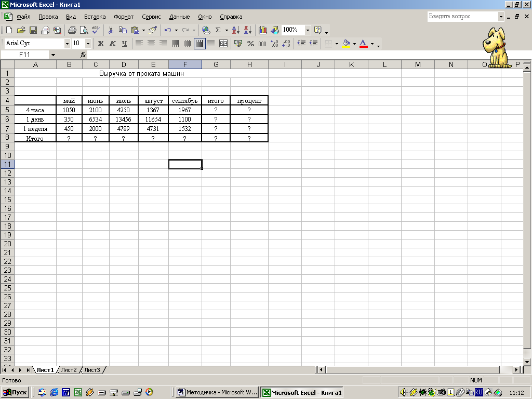The width and height of the screenshot is (532, 399).
Task: Apply the Percent style icon
Action: 250,44
